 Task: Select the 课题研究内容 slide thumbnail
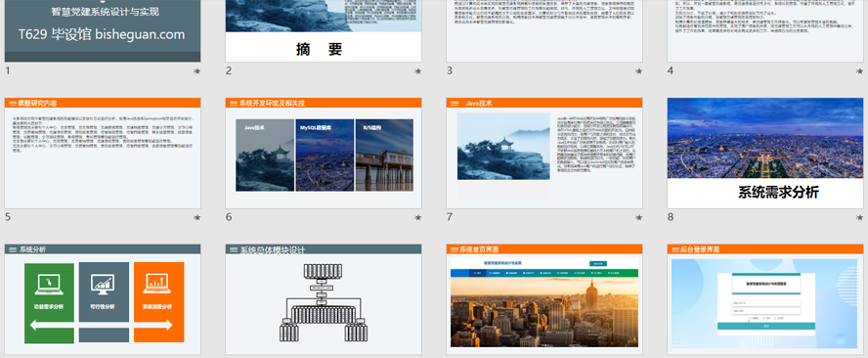[x=103, y=154]
